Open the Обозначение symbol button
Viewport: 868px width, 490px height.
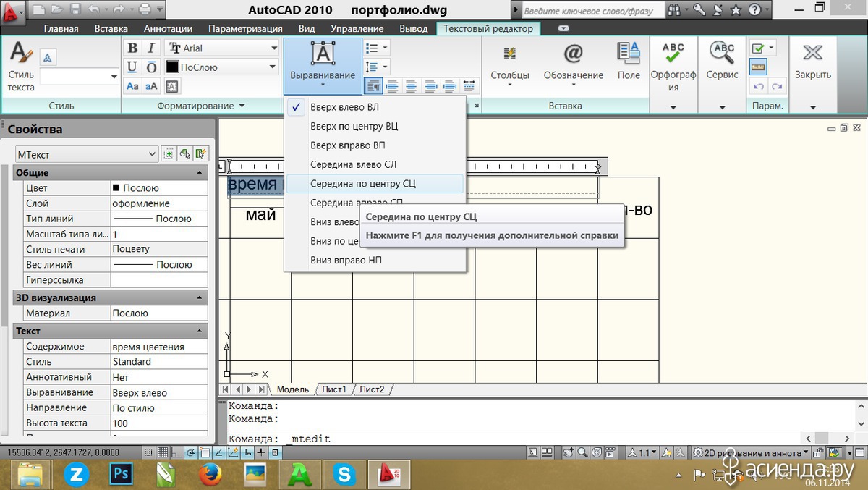click(574, 67)
